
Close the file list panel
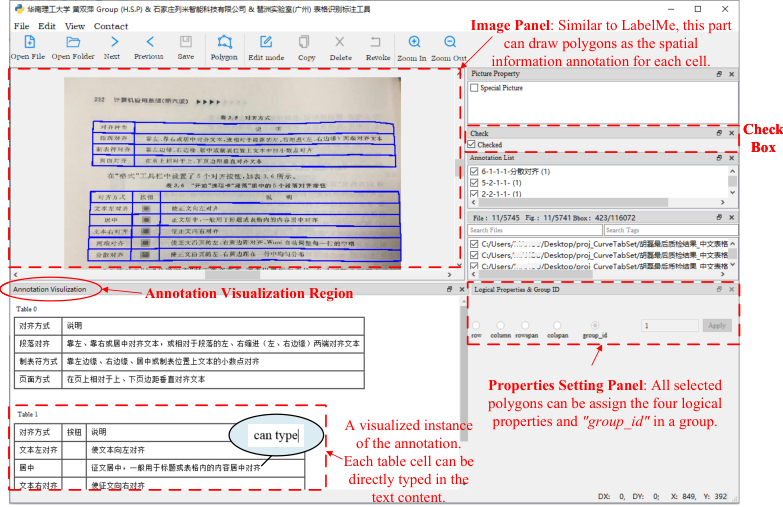pos(732,217)
